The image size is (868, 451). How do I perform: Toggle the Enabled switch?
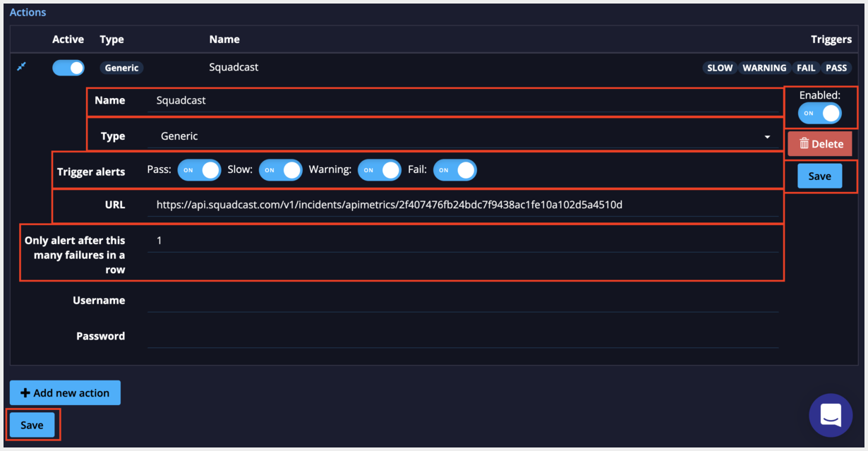[819, 113]
